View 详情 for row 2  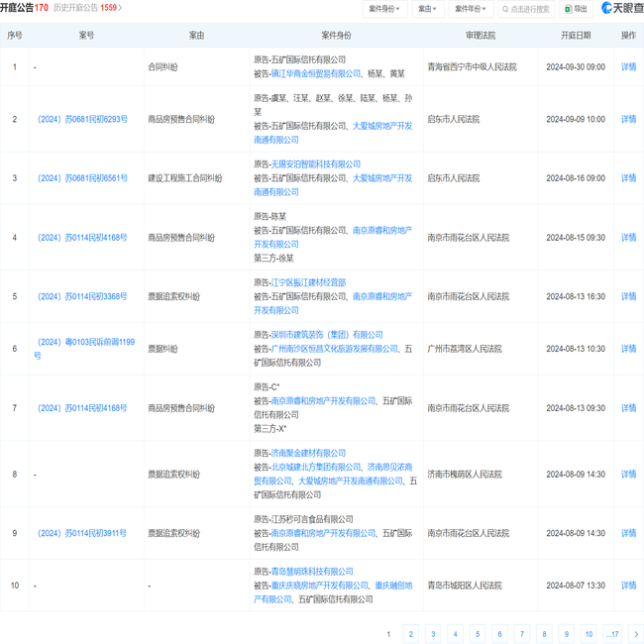coord(628,119)
